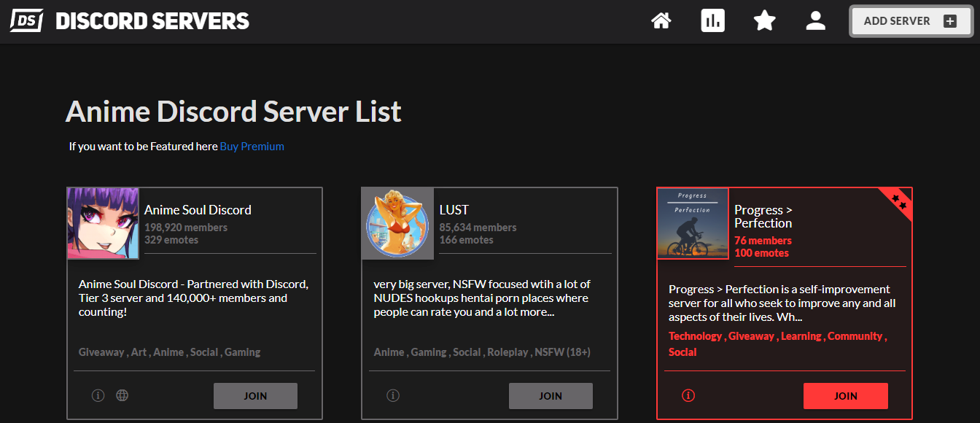
Task: Click the DS logo icon
Action: (26, 20)
